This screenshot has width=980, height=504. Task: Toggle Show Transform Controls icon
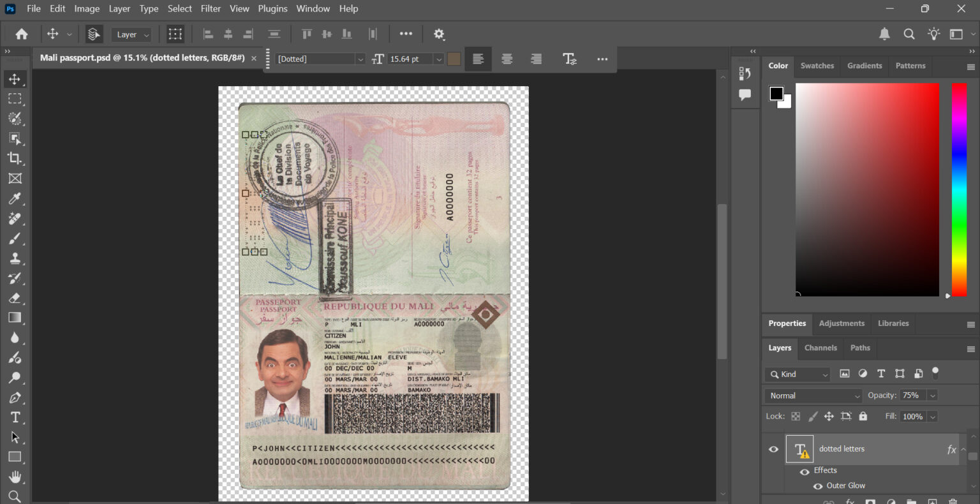click(x=175, y=34)
